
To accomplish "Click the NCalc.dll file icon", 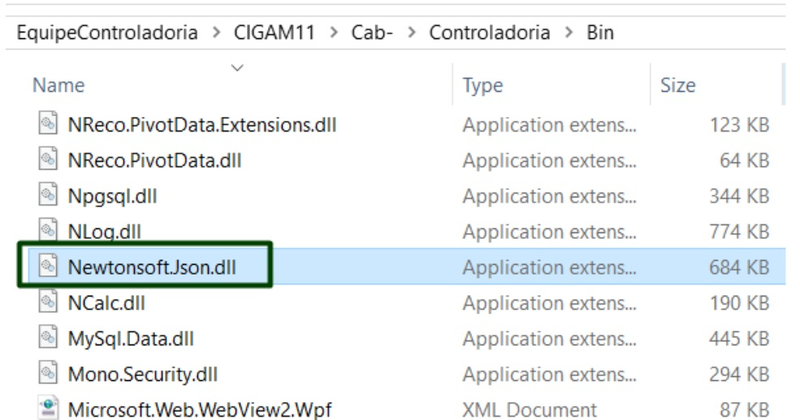I will click(x=48, y=302).
